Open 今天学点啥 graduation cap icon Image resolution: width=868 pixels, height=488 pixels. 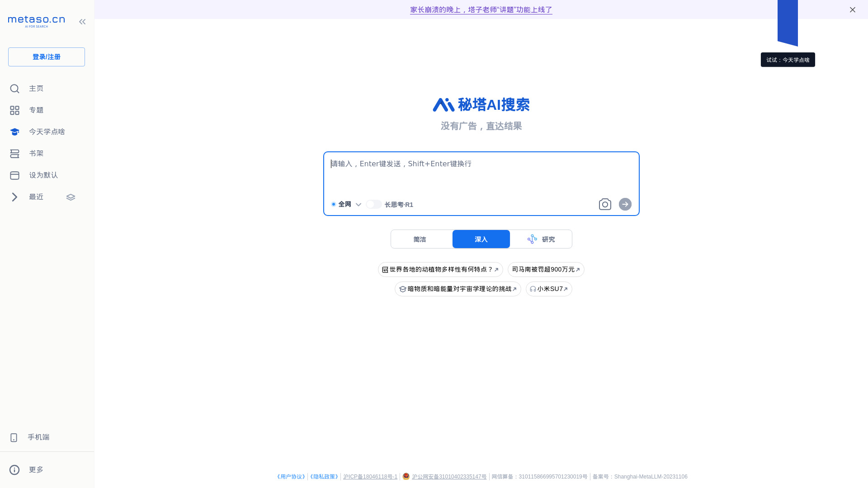(14, 132)
